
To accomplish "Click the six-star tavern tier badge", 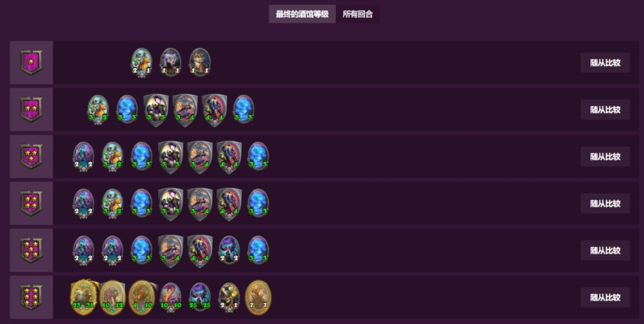I will [x=31, y=297].
